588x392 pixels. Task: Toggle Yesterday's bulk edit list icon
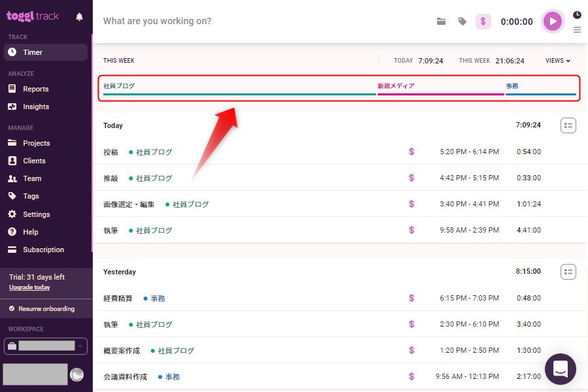(x=568, y=272)
